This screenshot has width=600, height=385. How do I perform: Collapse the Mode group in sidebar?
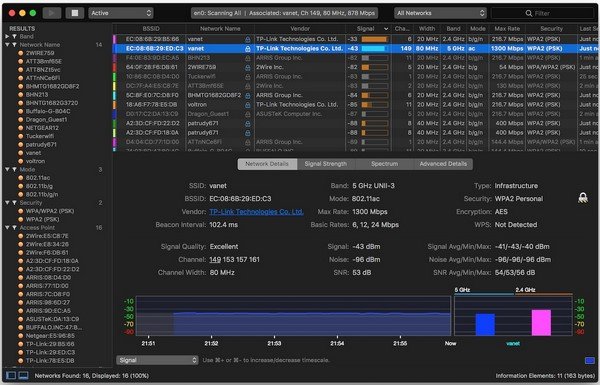coord(7,169)
